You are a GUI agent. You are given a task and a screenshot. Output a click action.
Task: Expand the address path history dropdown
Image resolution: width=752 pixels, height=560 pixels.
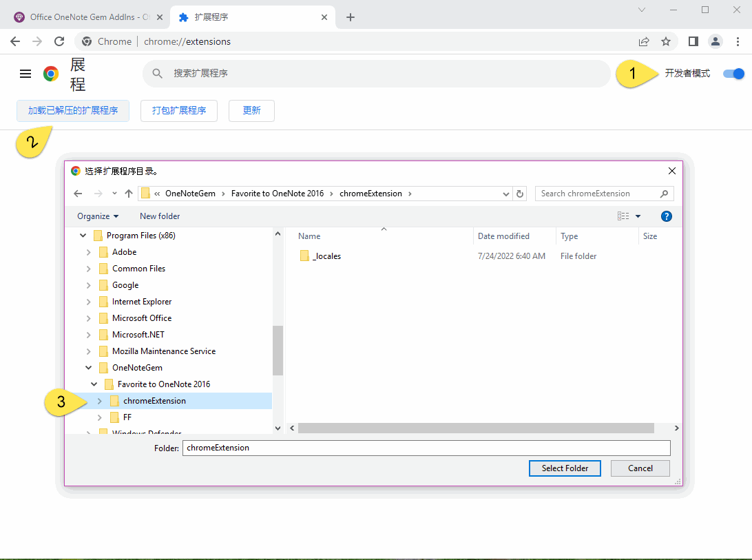506,194
